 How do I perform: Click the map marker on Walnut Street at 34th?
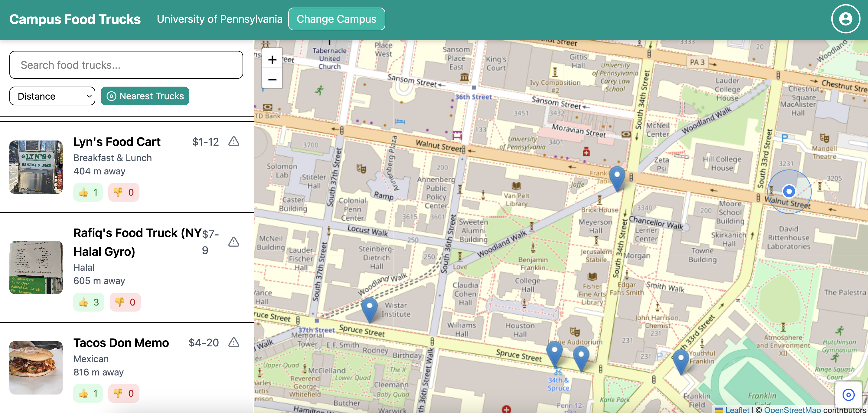[617, 179]
